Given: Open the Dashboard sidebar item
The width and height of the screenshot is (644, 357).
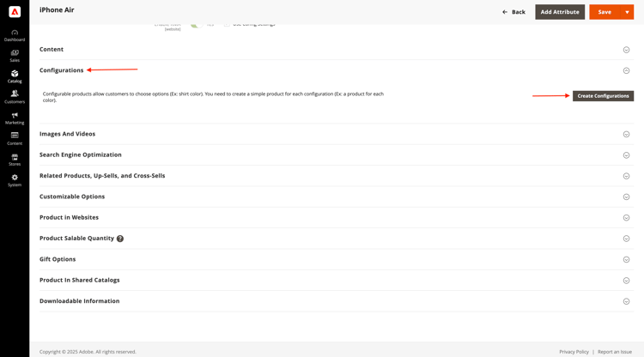Looking at the screenshot, I should pyautogui.click(x=15, y=36).
